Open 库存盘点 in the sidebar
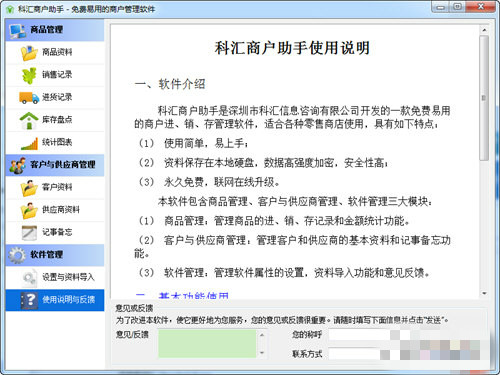Screen dimensions: 500x375 pos(55,120)
